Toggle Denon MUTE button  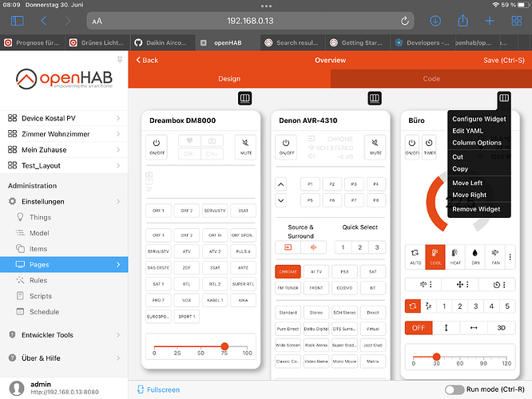click(375, 147)
